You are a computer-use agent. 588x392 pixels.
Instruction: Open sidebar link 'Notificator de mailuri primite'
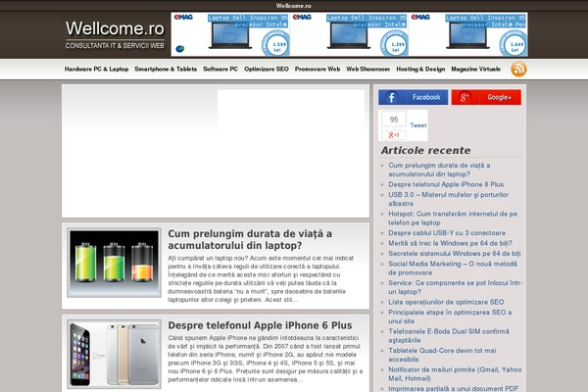click(x=455, y=373)
